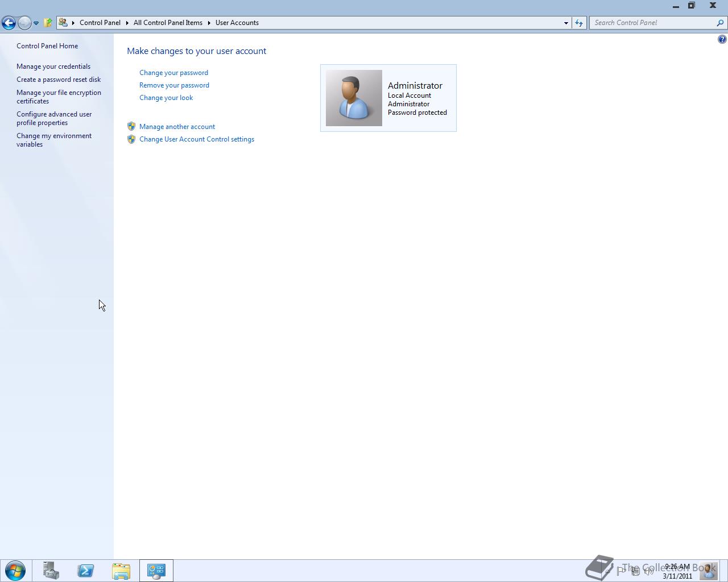Click the Up folder icon
728x582 pixels.
(x=48, y=23)
